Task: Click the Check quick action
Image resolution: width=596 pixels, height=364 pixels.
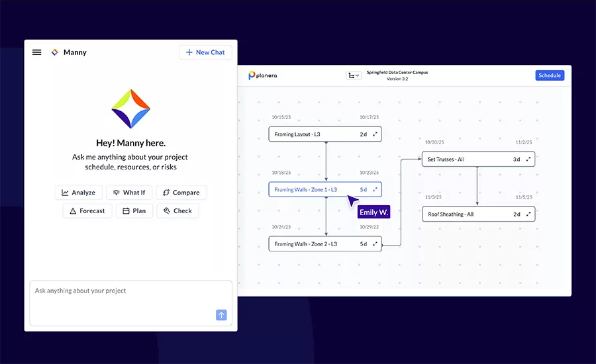Action: point(177,211)
